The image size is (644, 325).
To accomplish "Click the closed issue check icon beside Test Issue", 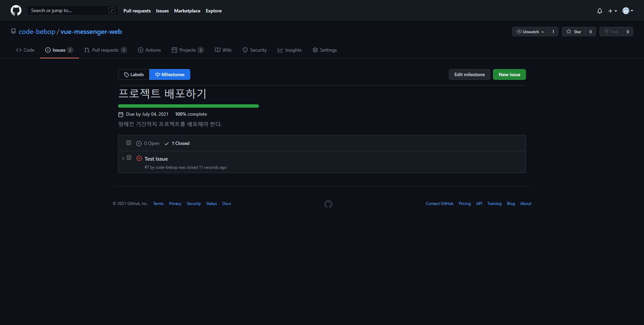I will (139, 158).
